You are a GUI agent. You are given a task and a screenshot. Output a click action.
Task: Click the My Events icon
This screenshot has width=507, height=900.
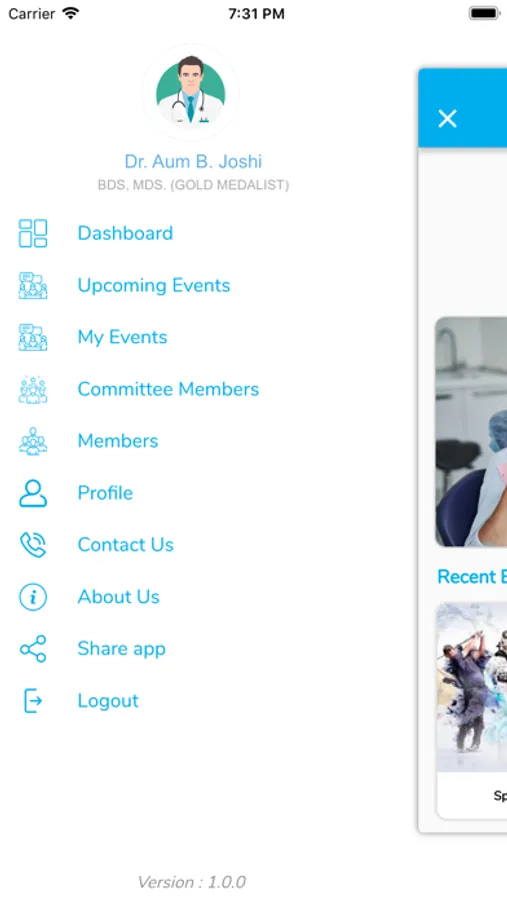(33, 337)
